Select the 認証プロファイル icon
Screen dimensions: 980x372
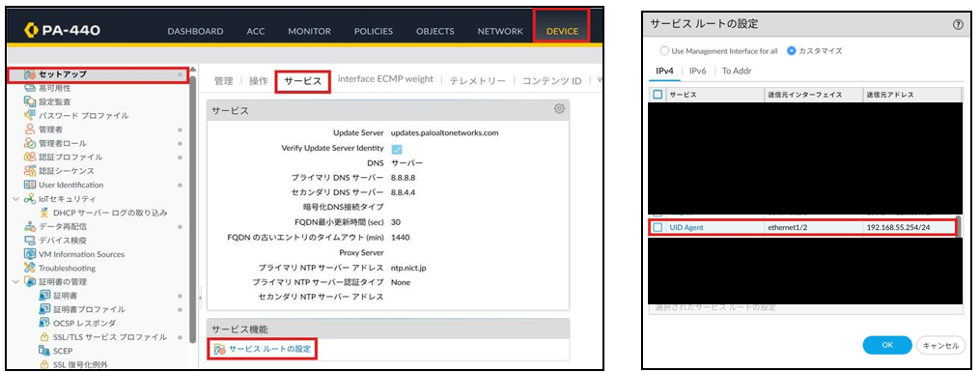(29, 157)
